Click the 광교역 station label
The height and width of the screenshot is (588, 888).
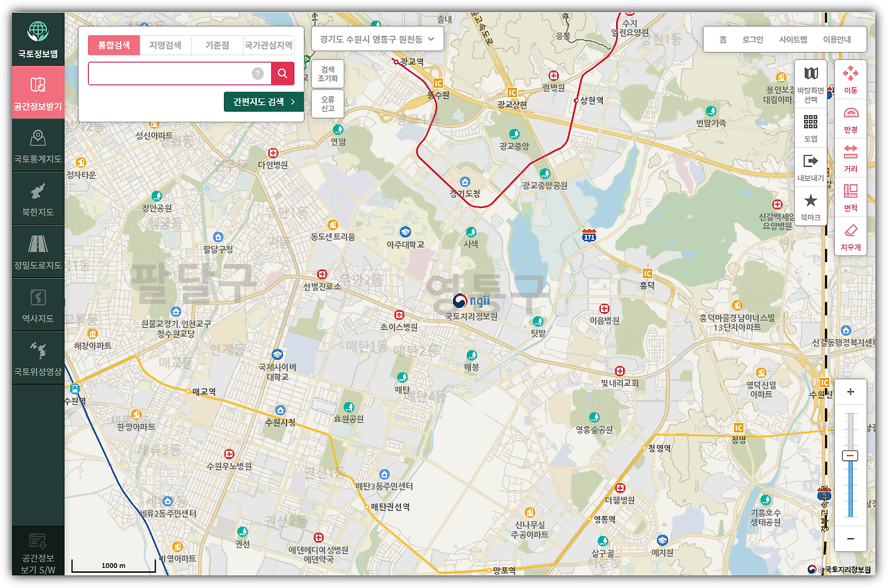pyautogui.click(x=412, y=62)
